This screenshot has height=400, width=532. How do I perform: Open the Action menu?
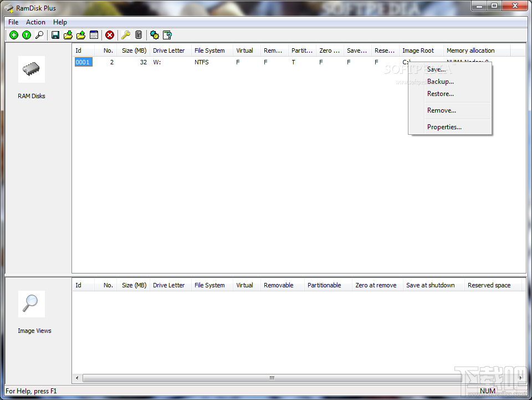tap(35, 22)
